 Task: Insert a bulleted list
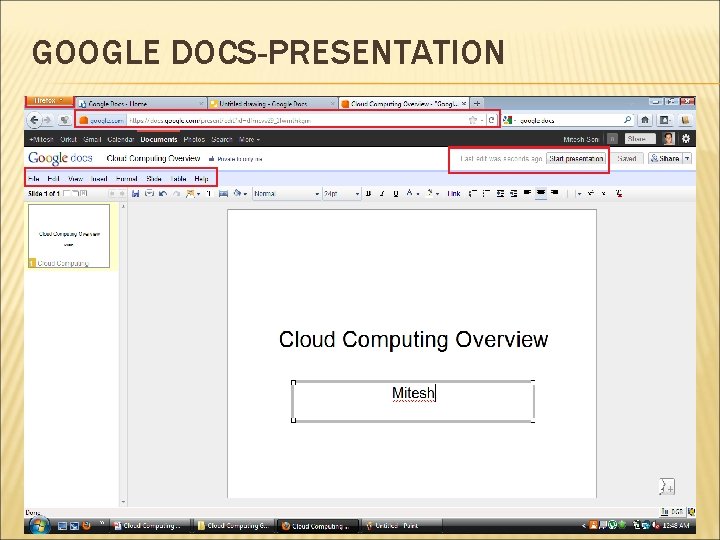[x=487, y=194]
